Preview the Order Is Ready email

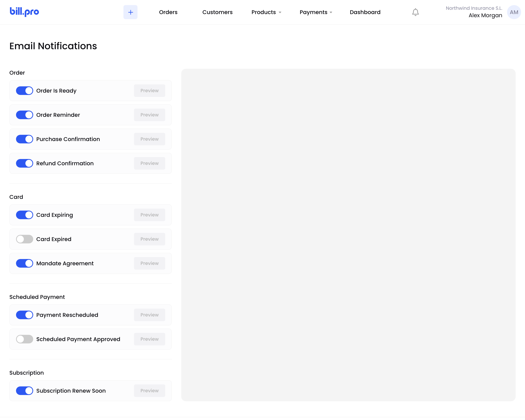tap(150, 91)
